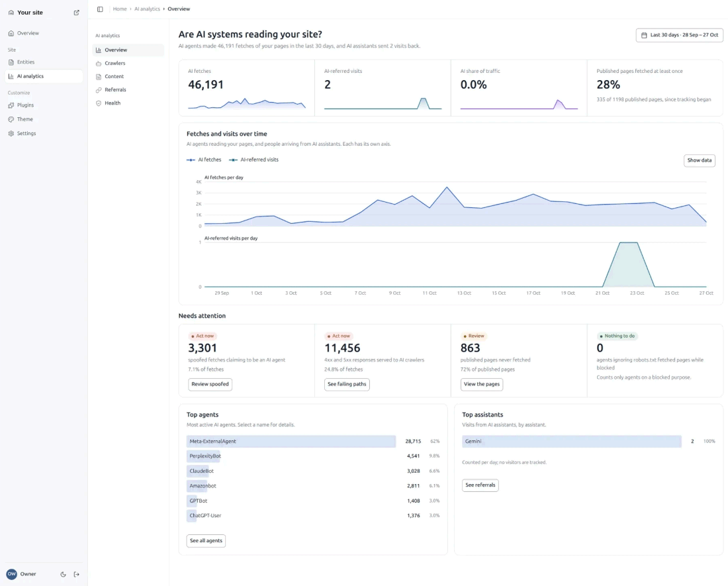Click the Plugins puzzle icon
The image size is (728, 586).
click(x=11, y=105)
